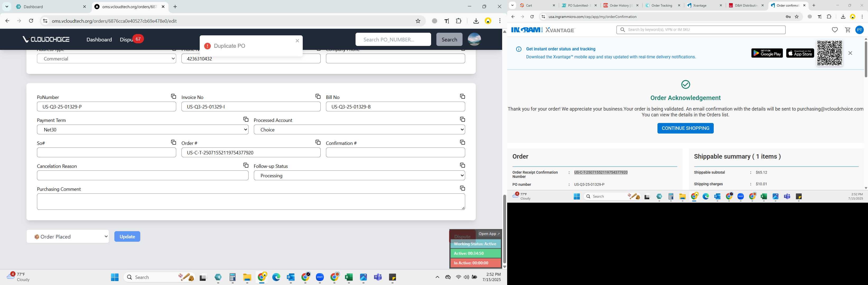Click the Search button in CloudChoice header
This screenshot has height=285, width=868.
click(449, 39)
